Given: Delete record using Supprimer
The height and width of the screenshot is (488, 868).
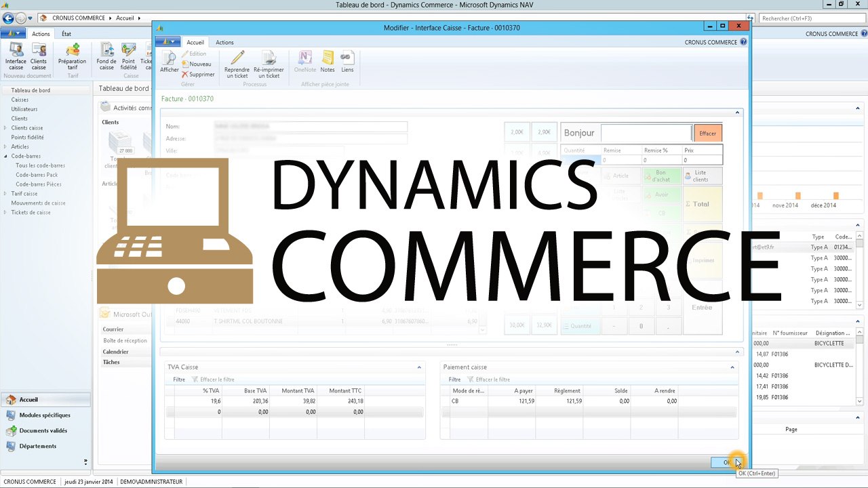Looking at the screenshot, I should click(198, 74).
